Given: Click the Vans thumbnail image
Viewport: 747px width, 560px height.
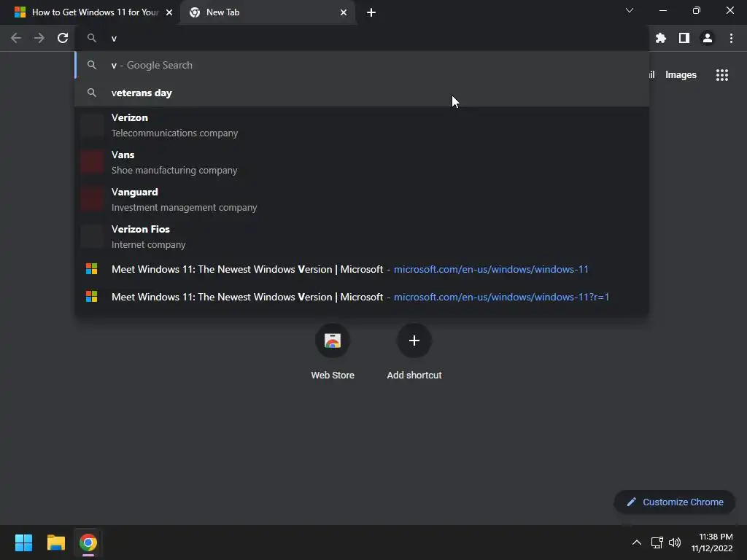Looking at the screenshot, I should coord(91,162).
